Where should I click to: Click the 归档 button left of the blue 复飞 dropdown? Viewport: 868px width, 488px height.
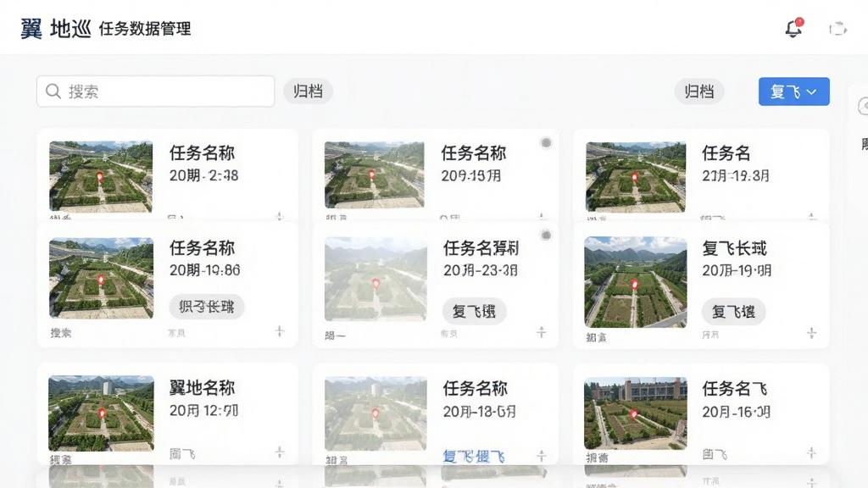[699, 91]
